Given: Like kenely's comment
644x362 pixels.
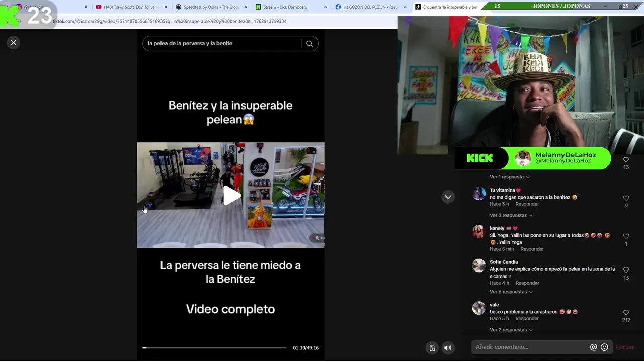Looking at the screenshot, I should pyautogui.click(x=626, y=236).
